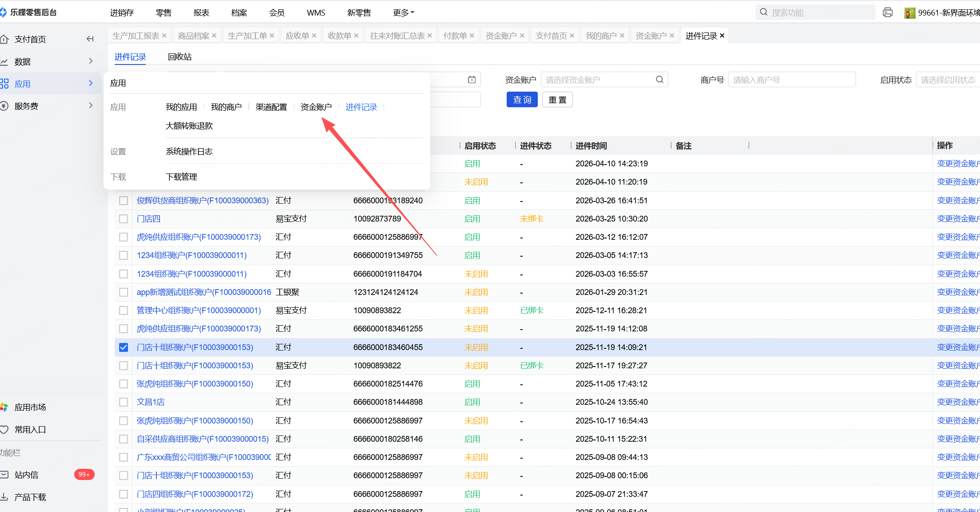Uncheck the 门店十组织账户 selected row checkbox

pos(124,347)
